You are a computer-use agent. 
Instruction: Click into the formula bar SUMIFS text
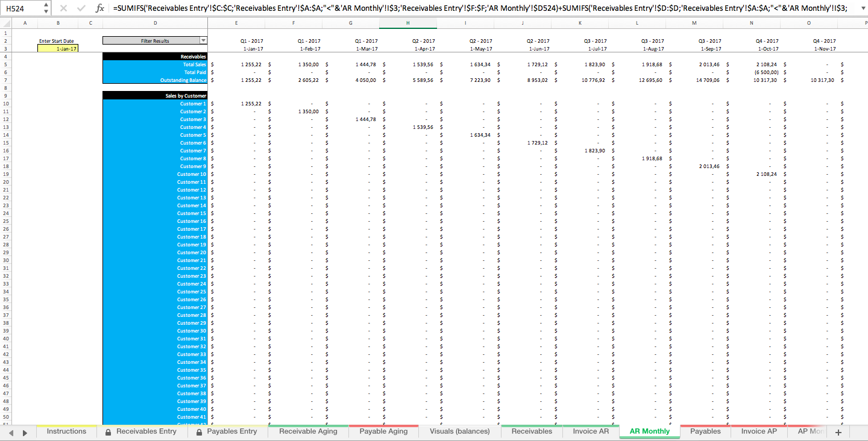coord(480,8)
